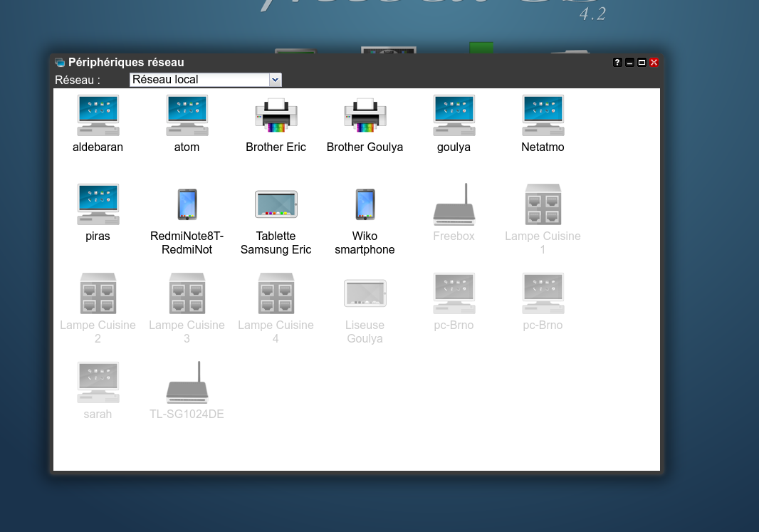
Task: Expand the Réseau local dropdown
Action: point(276,80)
